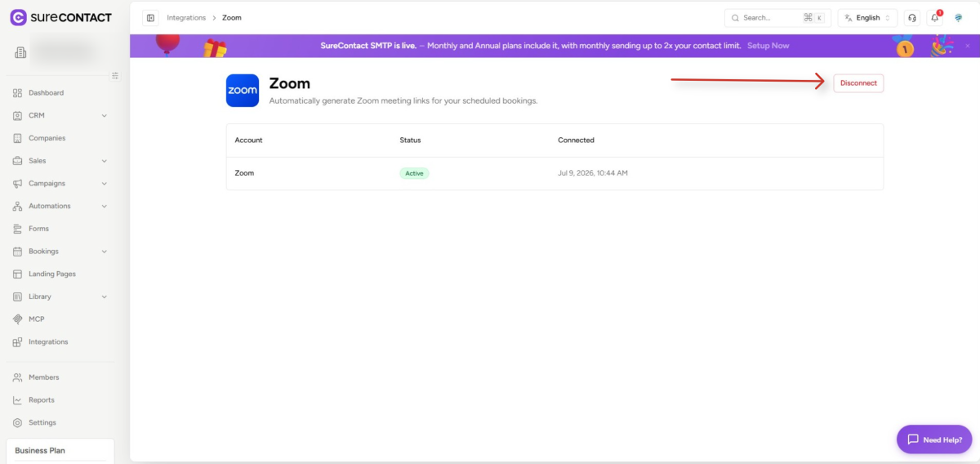Open Companies menu item
980x464 pixels.
pyautogui.click(x=47, y=138)
